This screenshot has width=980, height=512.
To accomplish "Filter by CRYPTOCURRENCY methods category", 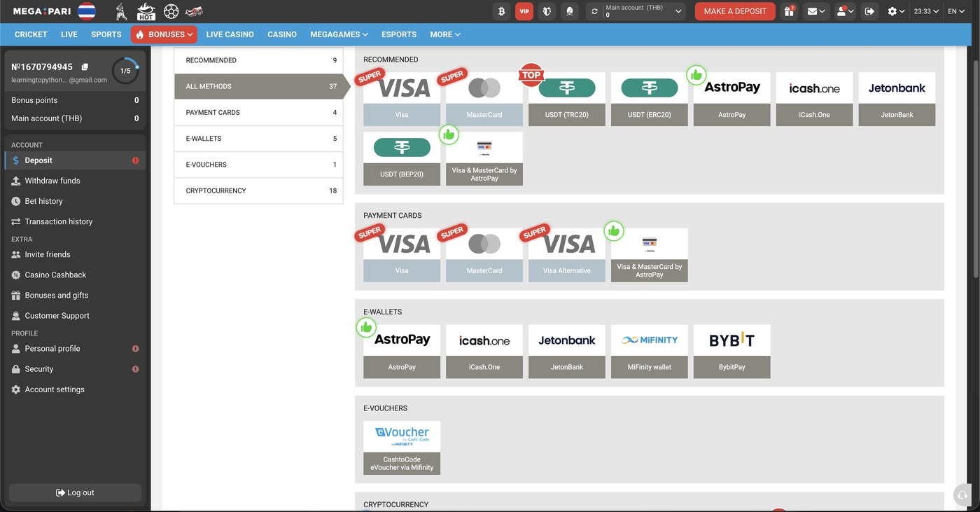I will pyautogui.click(x=258, y=191).
